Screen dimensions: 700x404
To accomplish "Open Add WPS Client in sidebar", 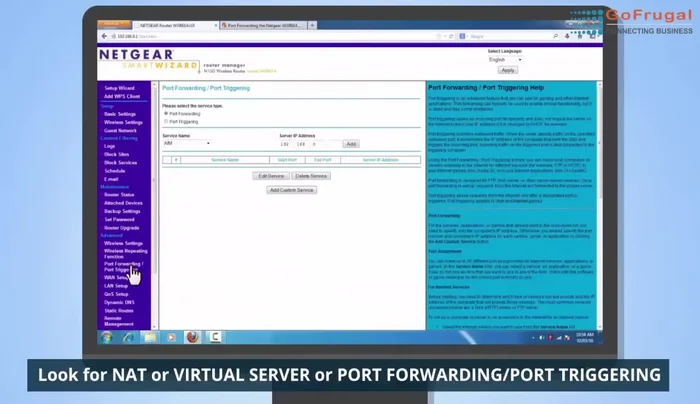I will coord(122,96).
